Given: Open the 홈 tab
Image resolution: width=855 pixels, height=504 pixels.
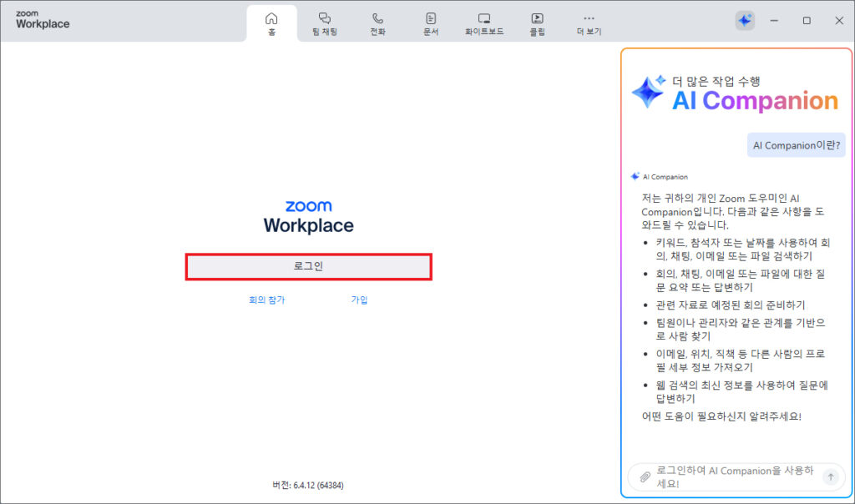Looking at the screenshot, I should coord(271,24).
